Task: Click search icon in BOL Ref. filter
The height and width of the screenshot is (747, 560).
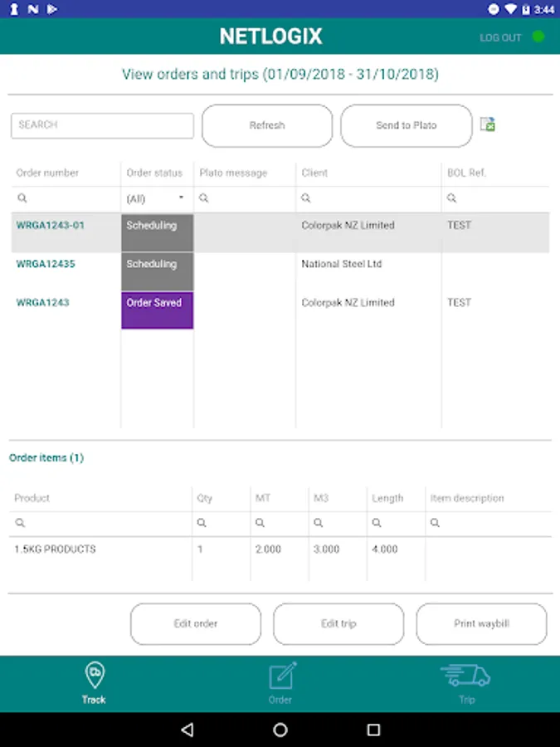Action: coord(451,199)
